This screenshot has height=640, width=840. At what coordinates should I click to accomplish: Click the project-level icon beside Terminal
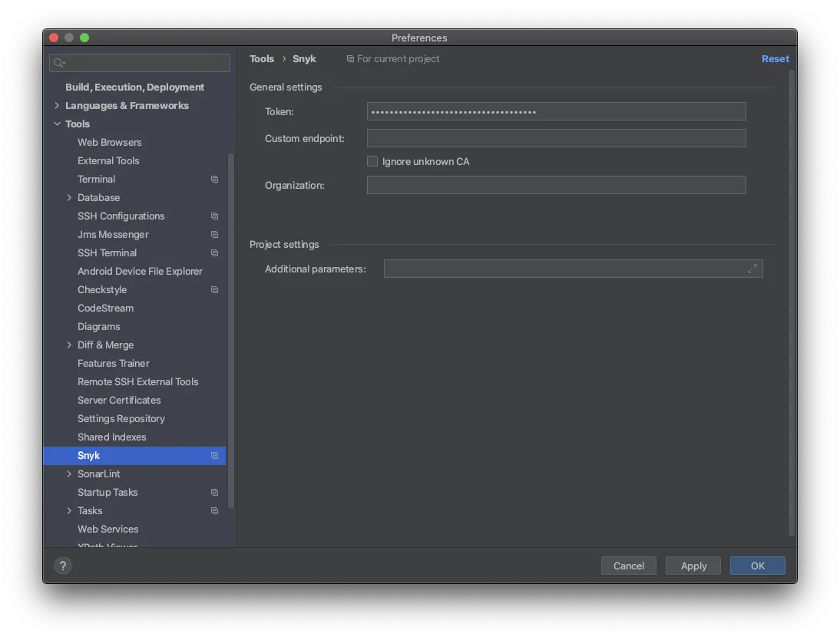[x=215, y=180]
